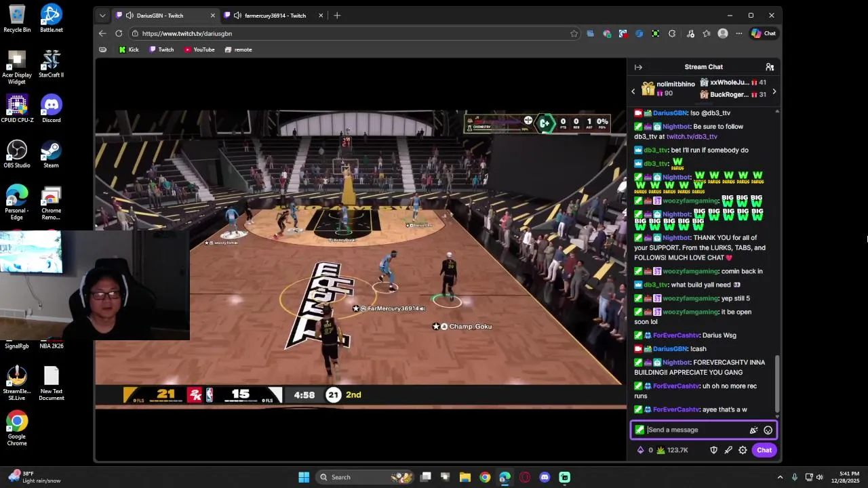Screen dimensions: 868x488
Task: Open weather widget showing 38°F
Action: [x=34, y=477]
